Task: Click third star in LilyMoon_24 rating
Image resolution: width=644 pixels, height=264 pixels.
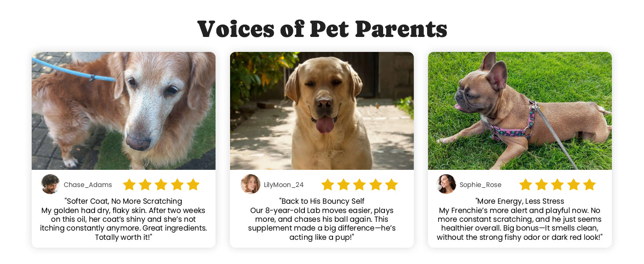Action: [x=359, y=184]
